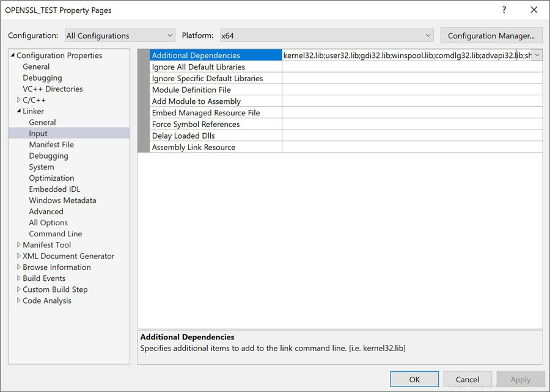Screen dimensions: 550x392
Task: Click the Cancel button
Action: coord(468,379)
